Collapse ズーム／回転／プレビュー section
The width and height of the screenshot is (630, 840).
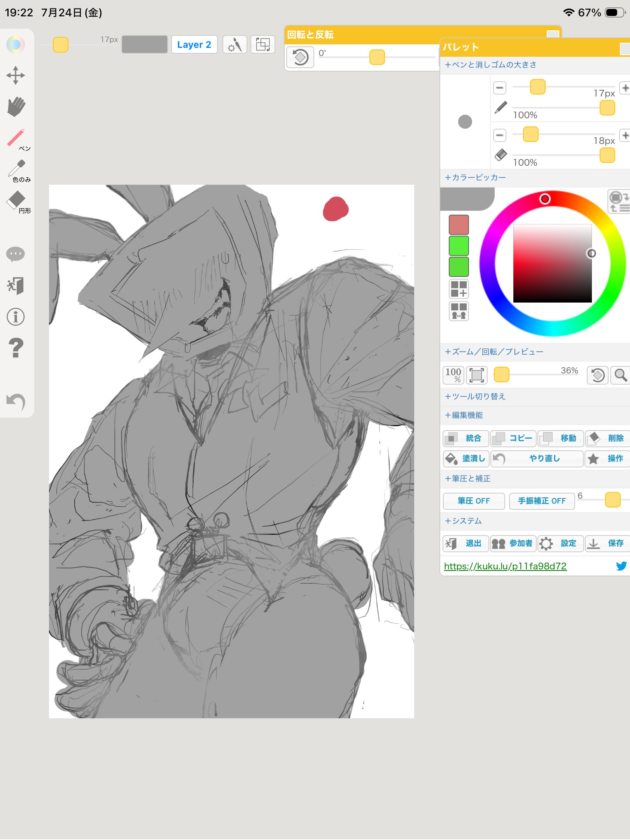click(493, 352)
